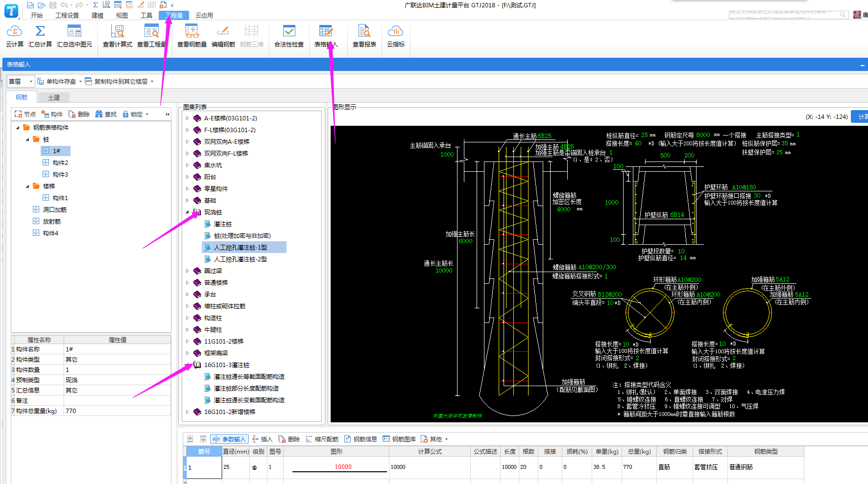Click the 查看工程量 ribbon button
The width and height of the screenshot is (868, 484).
(x=152, y=36)
